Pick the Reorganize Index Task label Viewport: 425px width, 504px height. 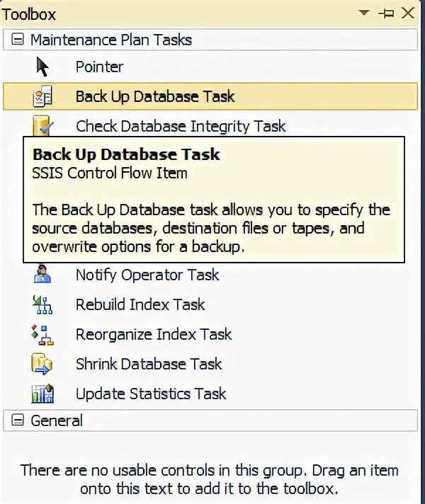click(154, 334)
